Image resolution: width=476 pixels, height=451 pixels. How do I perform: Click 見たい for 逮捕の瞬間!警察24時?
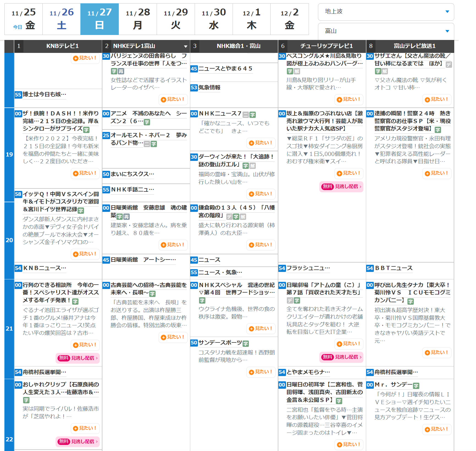(437, 173)
